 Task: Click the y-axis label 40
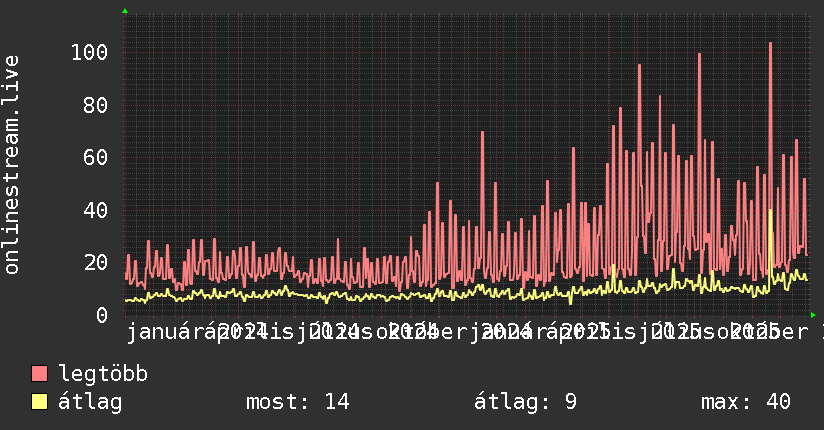96,210
